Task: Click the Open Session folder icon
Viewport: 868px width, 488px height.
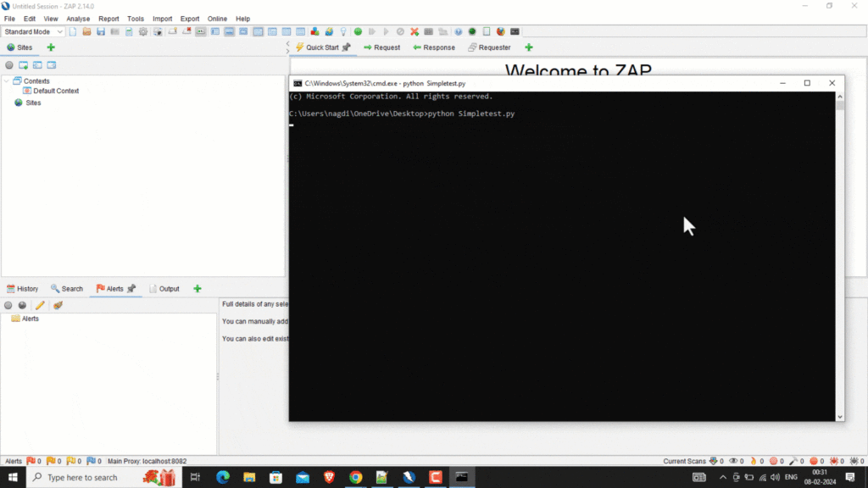Action: pyautogui.click(x=87, y=31)
